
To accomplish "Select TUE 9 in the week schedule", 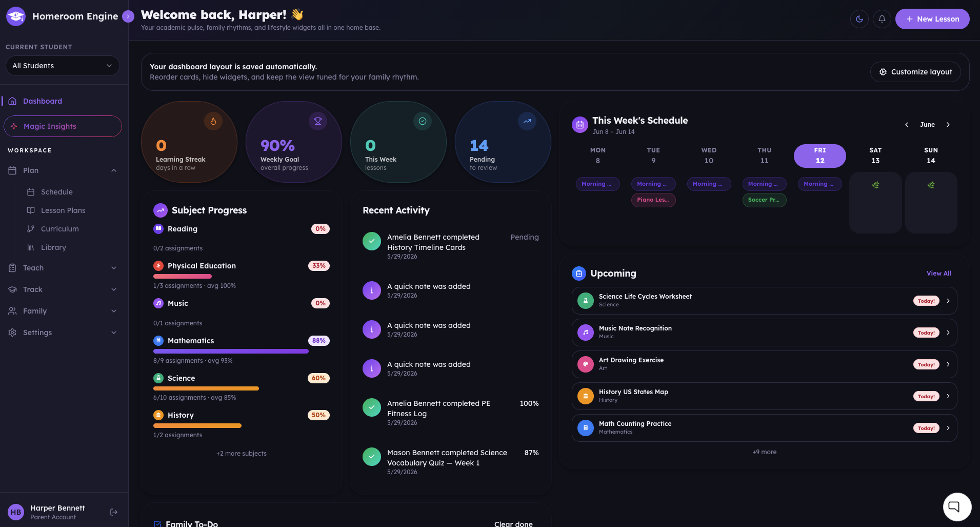I will pyautogui.click(x=653, y=155).
